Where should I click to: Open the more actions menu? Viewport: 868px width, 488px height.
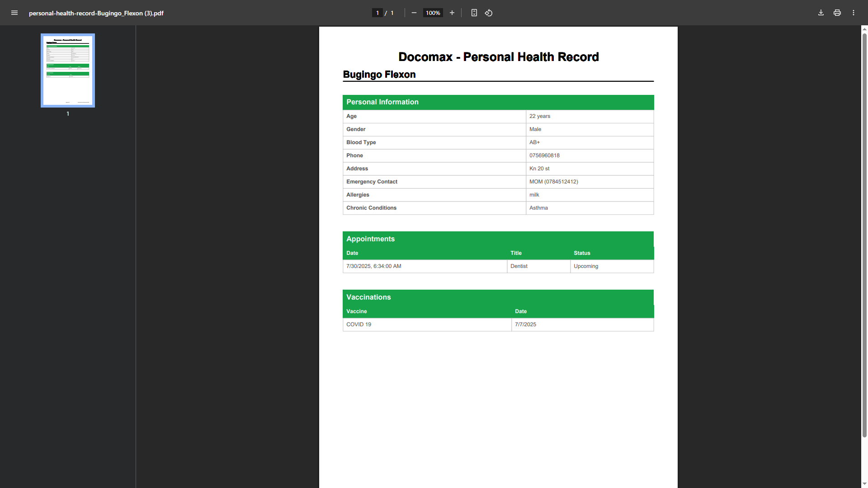pyautogui.click(x=853, y=13)
